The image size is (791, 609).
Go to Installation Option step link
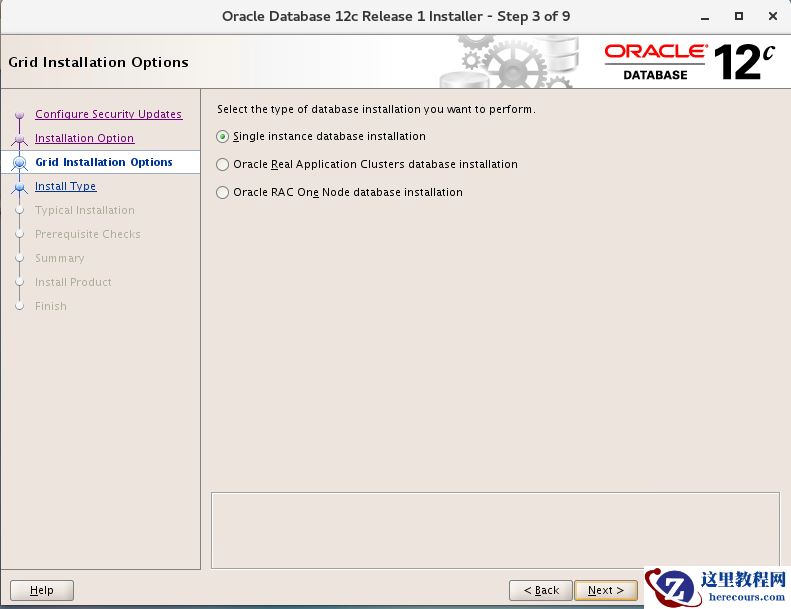[84, 138]
